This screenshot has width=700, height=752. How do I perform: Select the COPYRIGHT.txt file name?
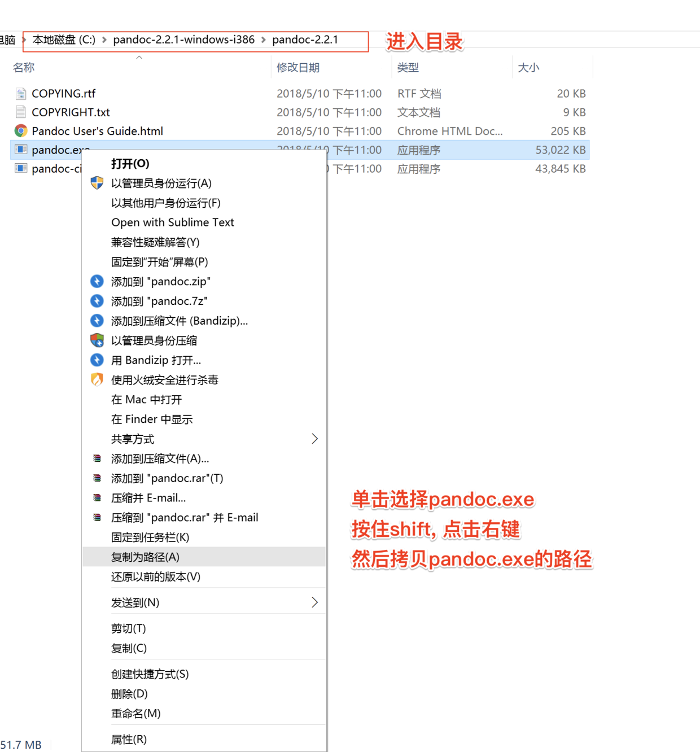click(x=71, y=112)
